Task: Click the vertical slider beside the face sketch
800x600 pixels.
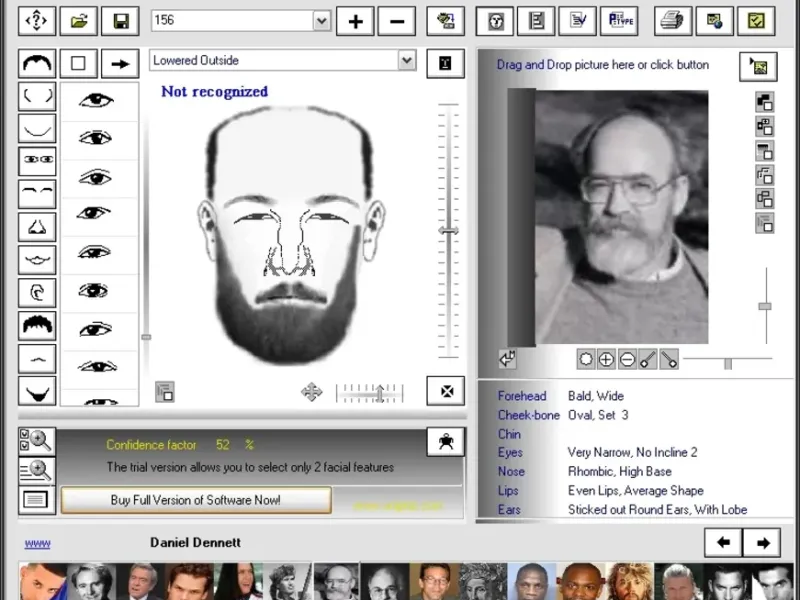Action: coord(449,231)
